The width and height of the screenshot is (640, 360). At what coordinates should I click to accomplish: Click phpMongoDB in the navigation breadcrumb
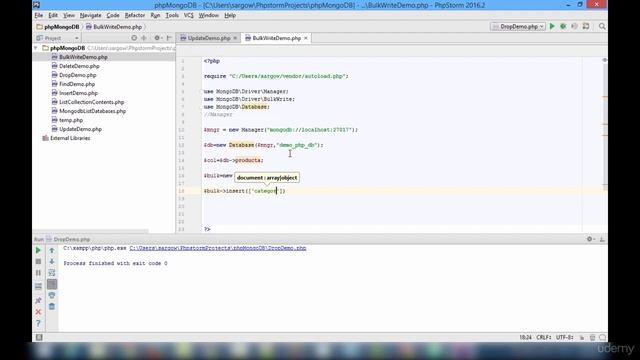[58, 27]
